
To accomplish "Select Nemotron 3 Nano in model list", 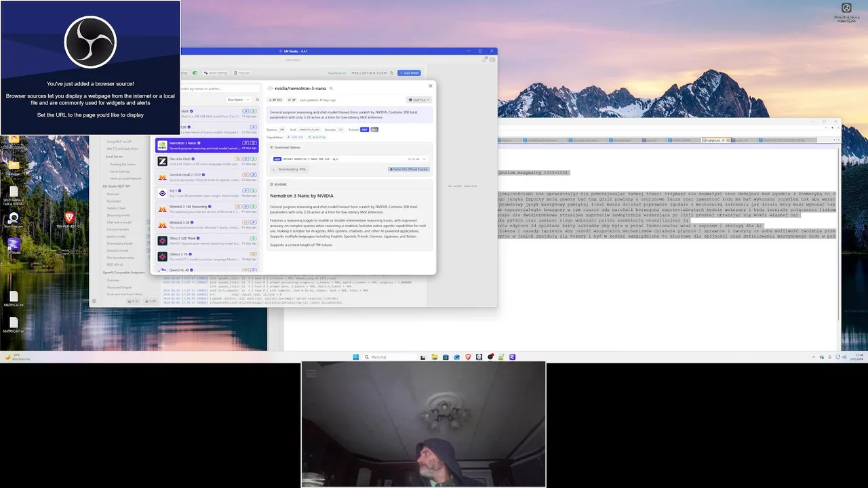I will 207,145.
